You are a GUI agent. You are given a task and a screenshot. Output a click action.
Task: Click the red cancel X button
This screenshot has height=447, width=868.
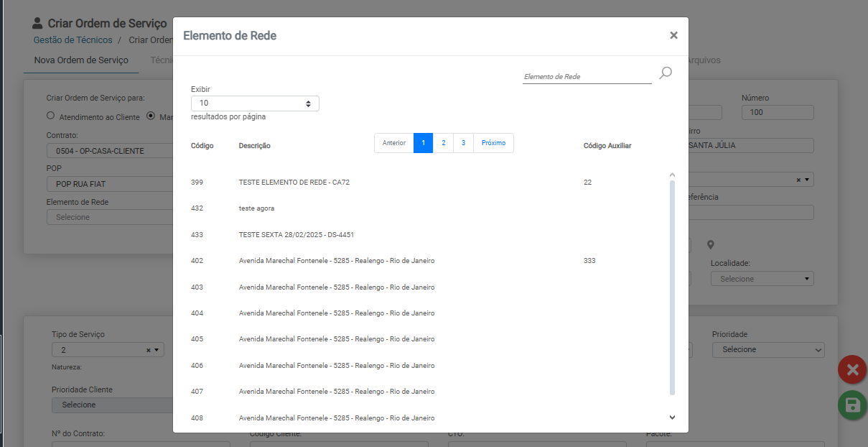point(852,369)
